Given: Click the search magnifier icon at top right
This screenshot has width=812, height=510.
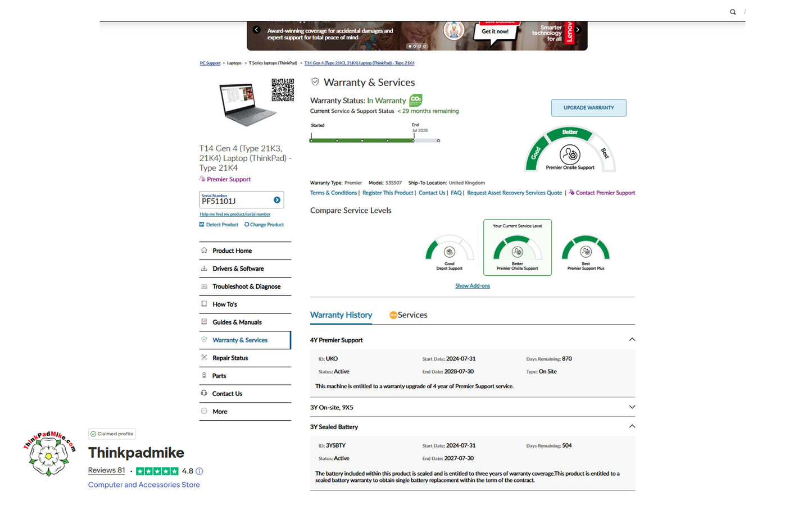Looking at the screenshot, I should tap(732, 12).
